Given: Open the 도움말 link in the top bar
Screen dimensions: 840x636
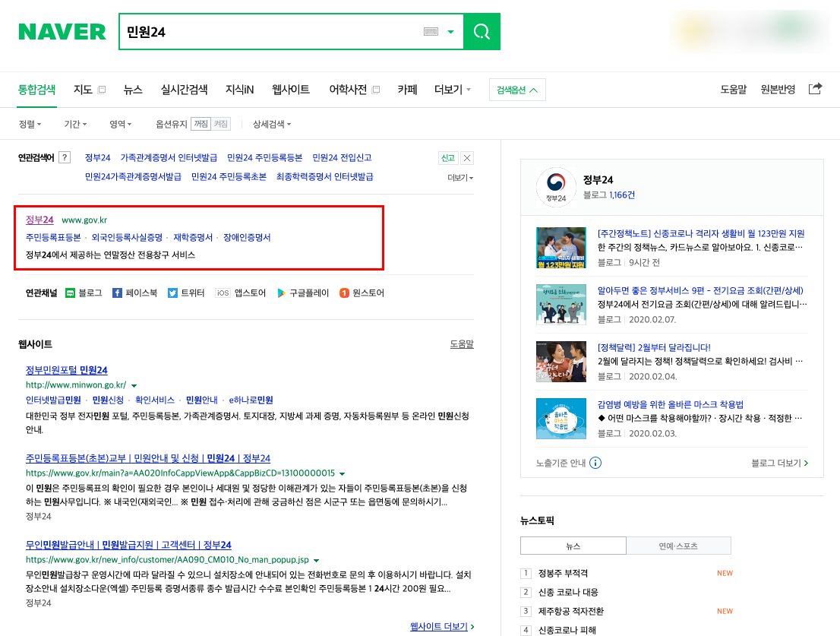Looking at the screenshot, I should [733, 90].
